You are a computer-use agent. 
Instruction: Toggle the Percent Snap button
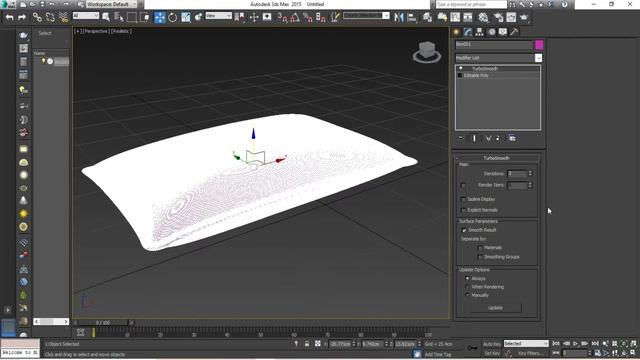click(x=308, y=17)
